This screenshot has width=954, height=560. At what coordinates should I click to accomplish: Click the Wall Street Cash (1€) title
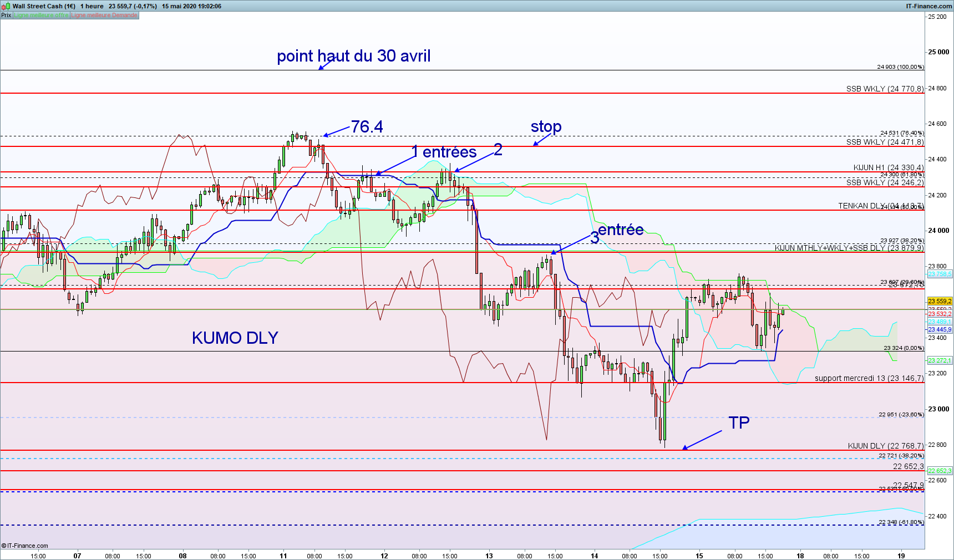tap(44, 6)
